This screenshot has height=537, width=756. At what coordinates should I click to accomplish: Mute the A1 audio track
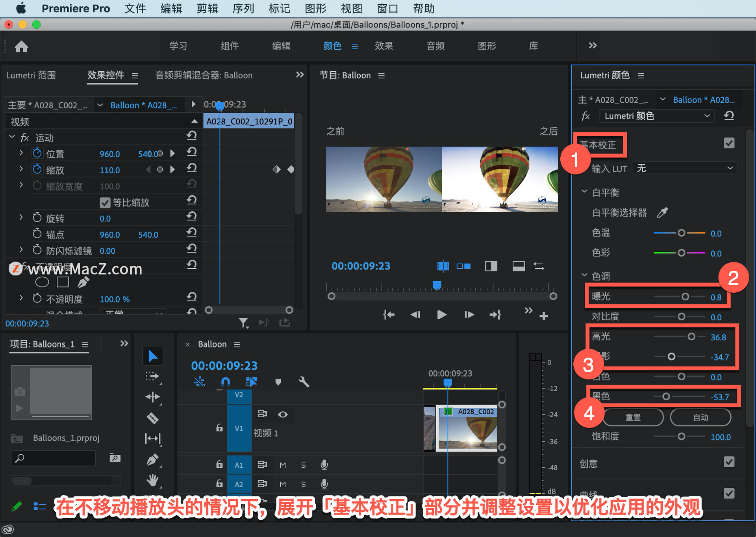[x=283, y=465]
